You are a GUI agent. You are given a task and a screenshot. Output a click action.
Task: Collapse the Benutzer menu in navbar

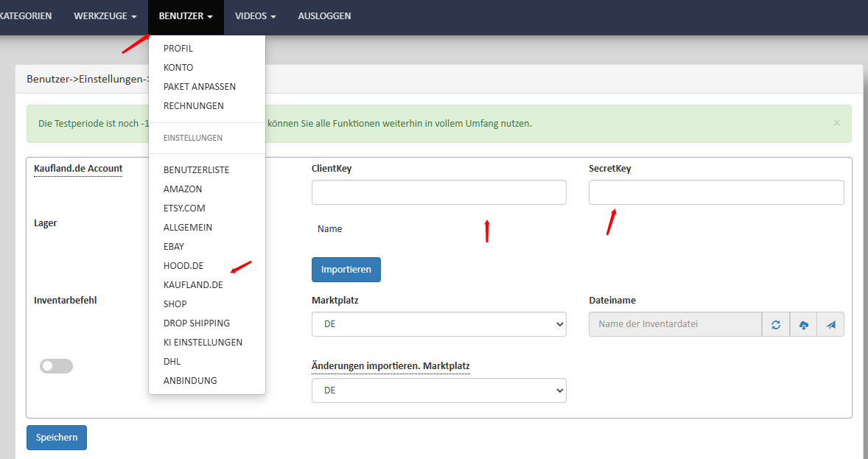tap(186, 16)
